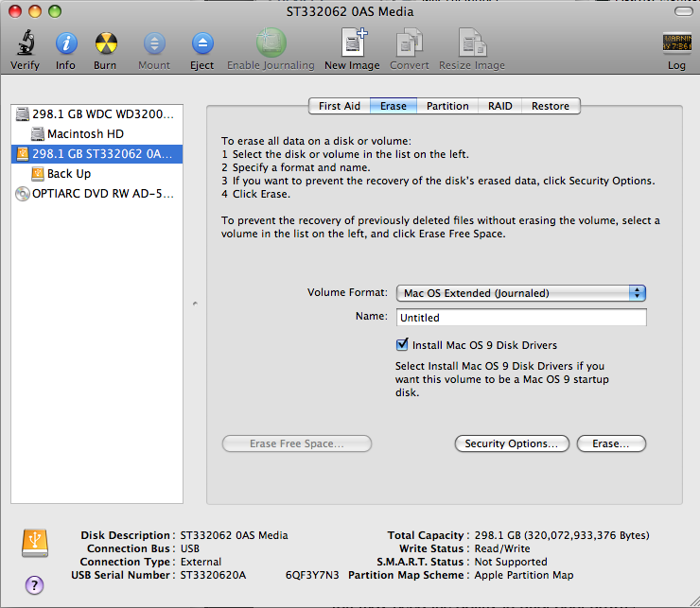The width and height of the screenshot is (700, 608).
Task: Open the Volume Format dropdown
Action: (521, 293)
